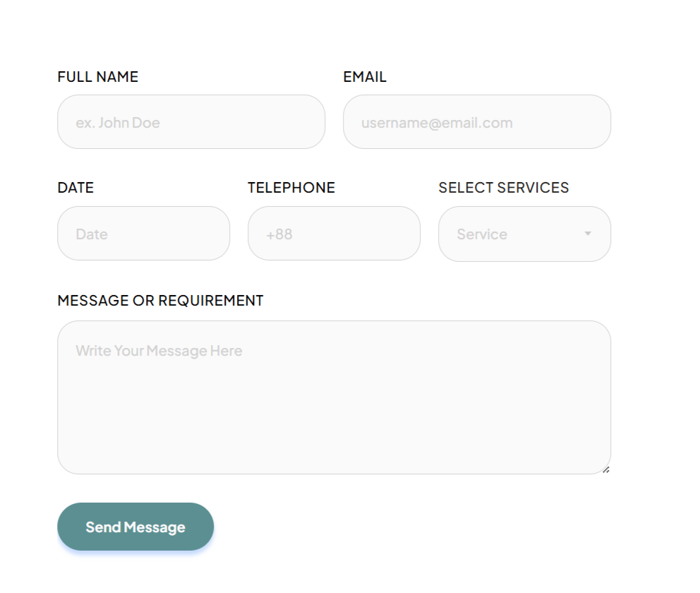Click the TELEPHONE label

(291, 188)
